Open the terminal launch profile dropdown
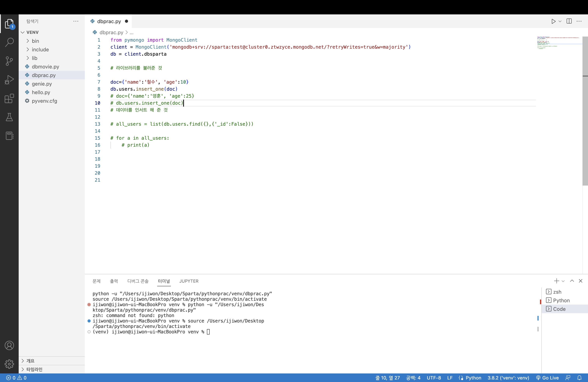This screenshot has height=382, width=588. 563,281
